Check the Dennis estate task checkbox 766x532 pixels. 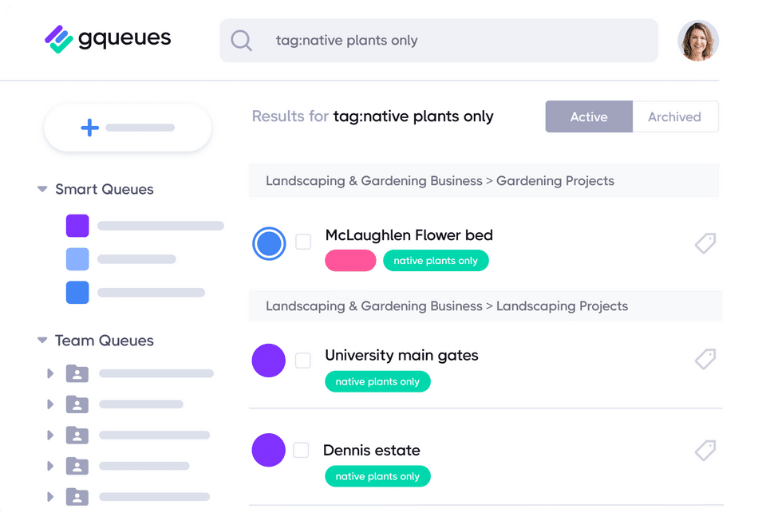[x=301, y=451]
